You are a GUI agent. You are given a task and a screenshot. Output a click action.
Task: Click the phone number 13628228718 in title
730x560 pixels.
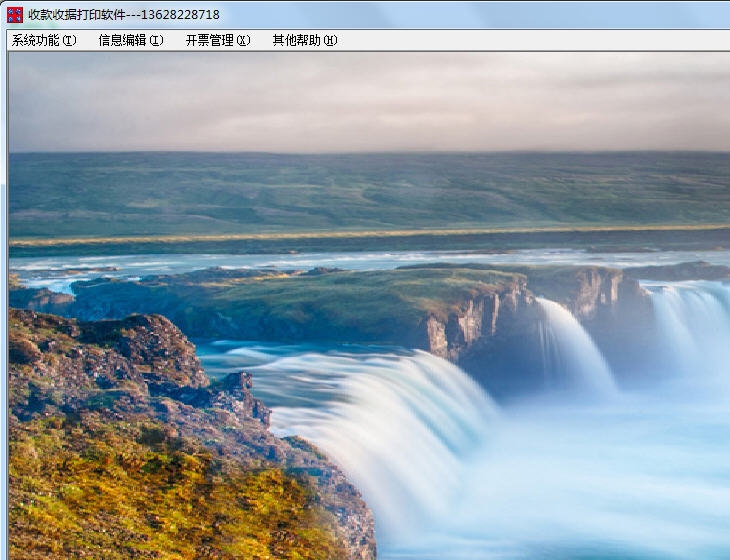pyautogui.click(x=180, y=15)
